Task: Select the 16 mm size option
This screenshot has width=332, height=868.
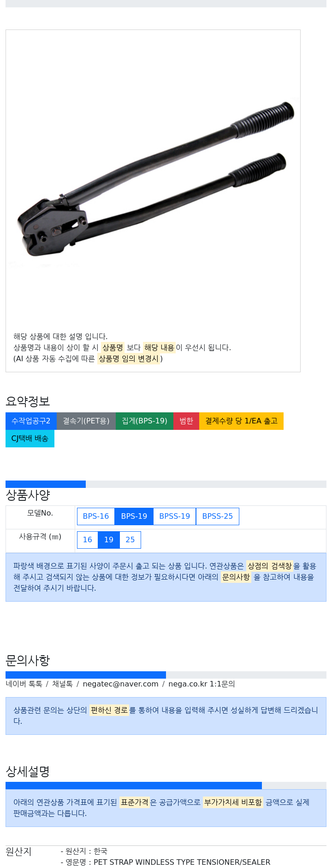Action: click(x=88, y=540)
